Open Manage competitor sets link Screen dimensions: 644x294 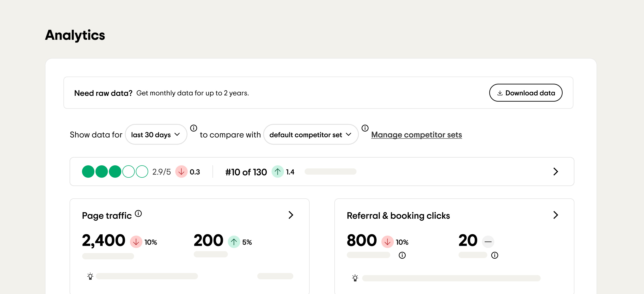(x=416, y=135)
